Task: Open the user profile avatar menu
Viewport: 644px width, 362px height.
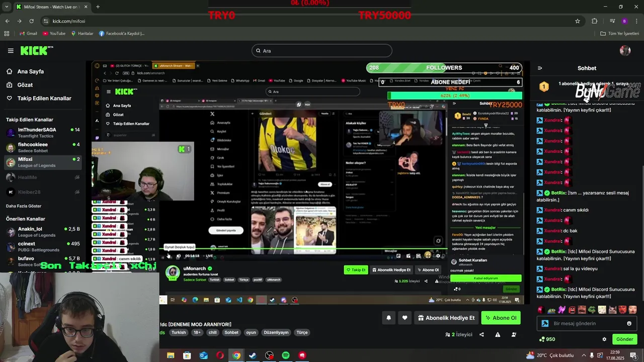Action: tap(625, 50)
